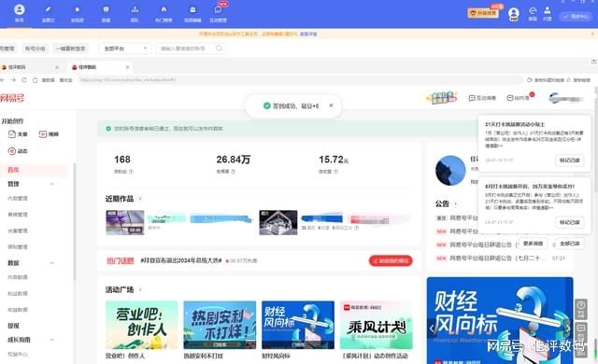Close the 签到成功 toast message
The height and width of the screenshot is (364, 598).
click(x=331, y=105)
